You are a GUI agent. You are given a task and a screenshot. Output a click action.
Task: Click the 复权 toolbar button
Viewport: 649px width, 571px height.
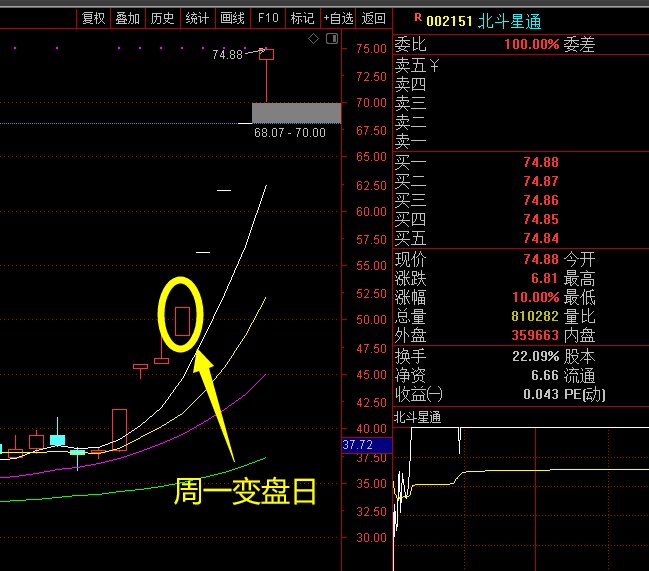click(93, 18)
